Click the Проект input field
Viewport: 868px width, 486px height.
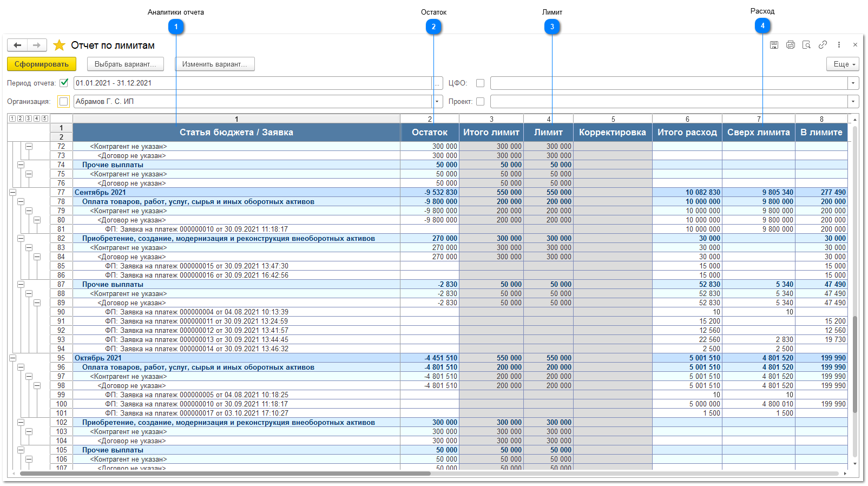(669, 101)
